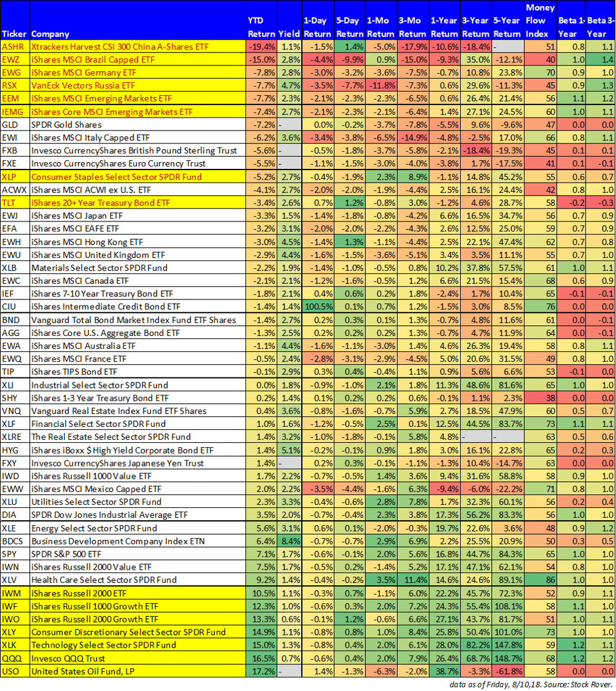Click the EWA ticker cell
The height and width of the screenshot is (691, 616).
click(x=15, y=346)
